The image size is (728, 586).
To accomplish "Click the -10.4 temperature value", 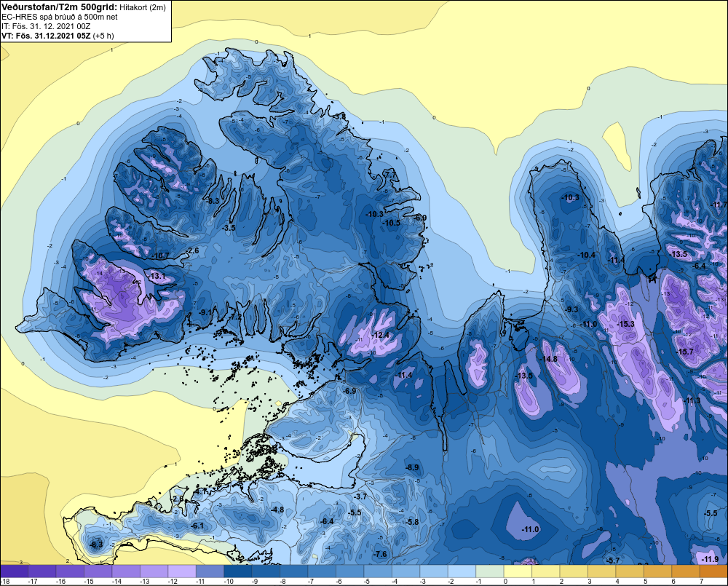I will pyautogui.click(x=586, y=255).
